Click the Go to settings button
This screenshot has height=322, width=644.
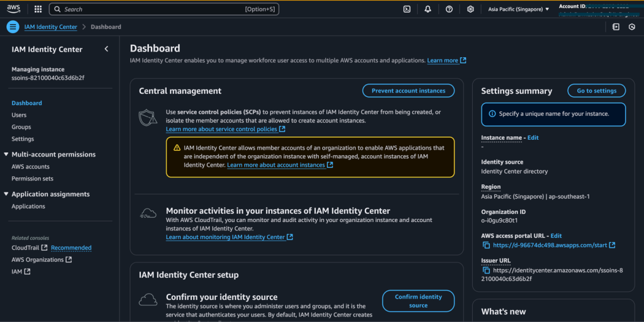[596, 91]
